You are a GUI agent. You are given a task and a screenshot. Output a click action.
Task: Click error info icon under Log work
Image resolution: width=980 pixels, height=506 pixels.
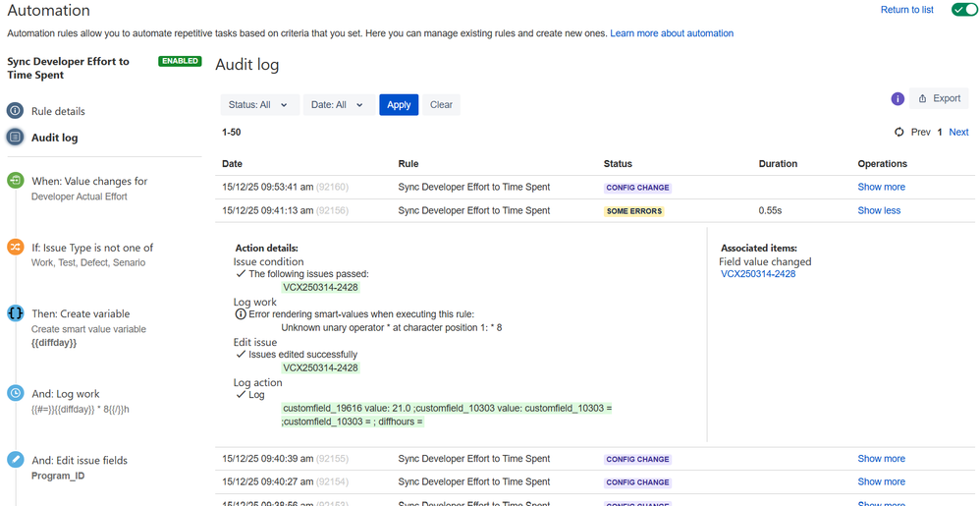[x=240, y=314]
